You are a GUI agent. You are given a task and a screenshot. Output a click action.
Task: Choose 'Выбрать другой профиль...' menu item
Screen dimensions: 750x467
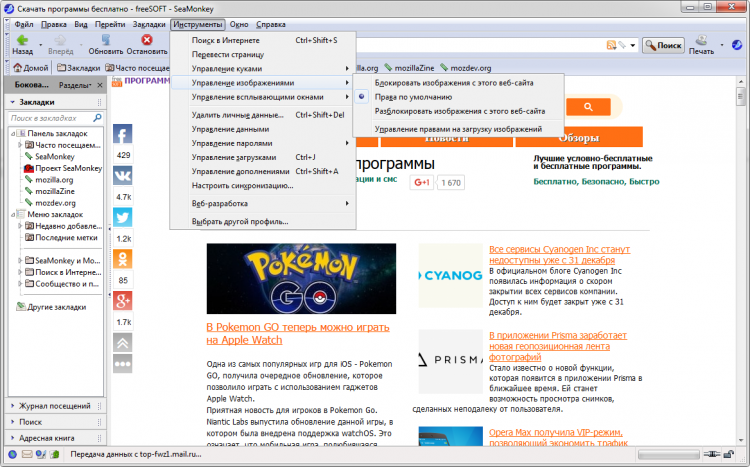[263, 222]
